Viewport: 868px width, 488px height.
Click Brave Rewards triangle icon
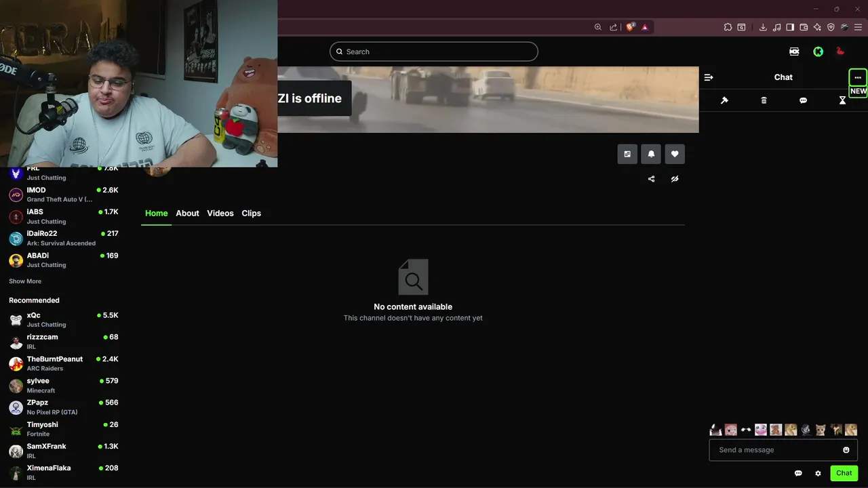pos(645,27)
